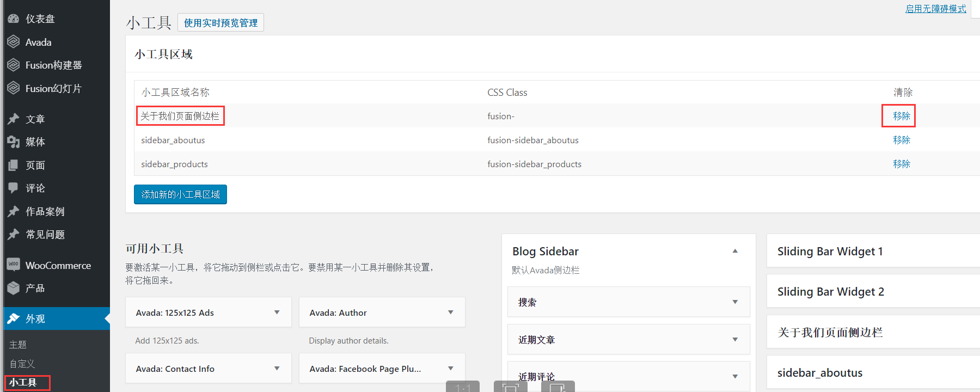
Task: Click the Avada logo icon in sidebar
Action: pyautogui.click(x=14, y=42)
